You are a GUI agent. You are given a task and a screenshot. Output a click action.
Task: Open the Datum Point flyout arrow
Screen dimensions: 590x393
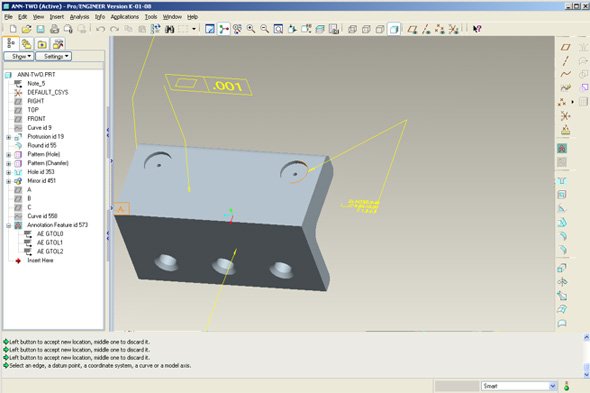click(x=573, y=102)
